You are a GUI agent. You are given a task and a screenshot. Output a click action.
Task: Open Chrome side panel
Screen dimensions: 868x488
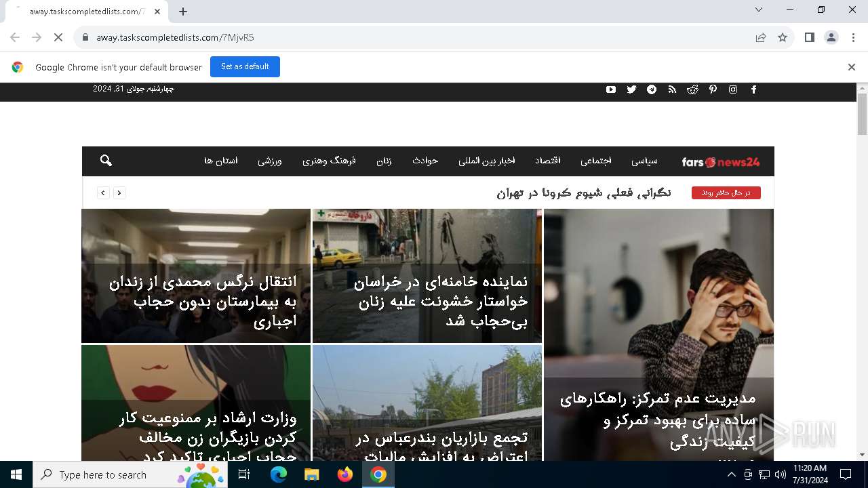pos(809,37)
